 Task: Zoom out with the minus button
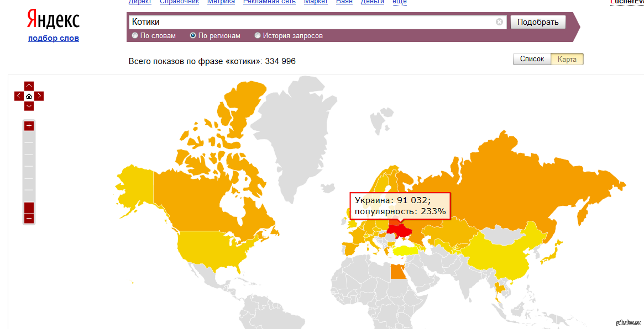click(29, 219)
